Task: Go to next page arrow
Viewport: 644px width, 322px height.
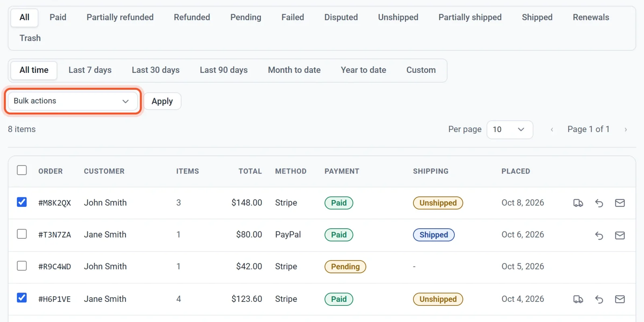Action: (x=625, y=129)
